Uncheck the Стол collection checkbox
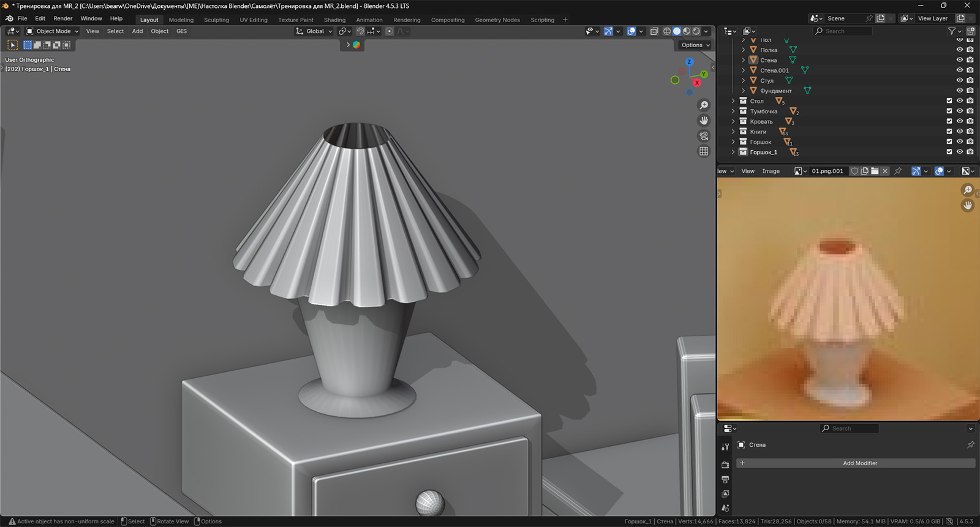 [x=949, y=101]
